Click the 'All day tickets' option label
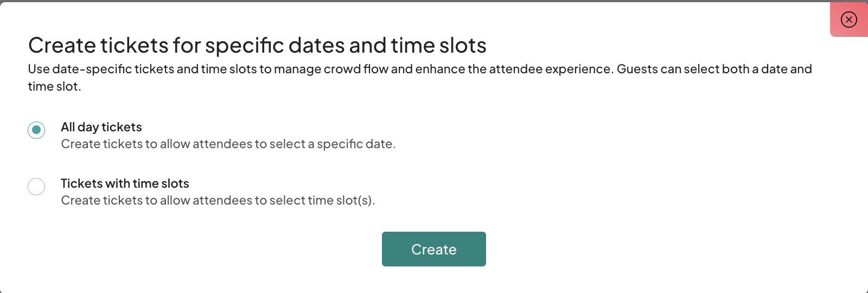The width and height of the screenshot is (868, 293). [x=101, y=127]
